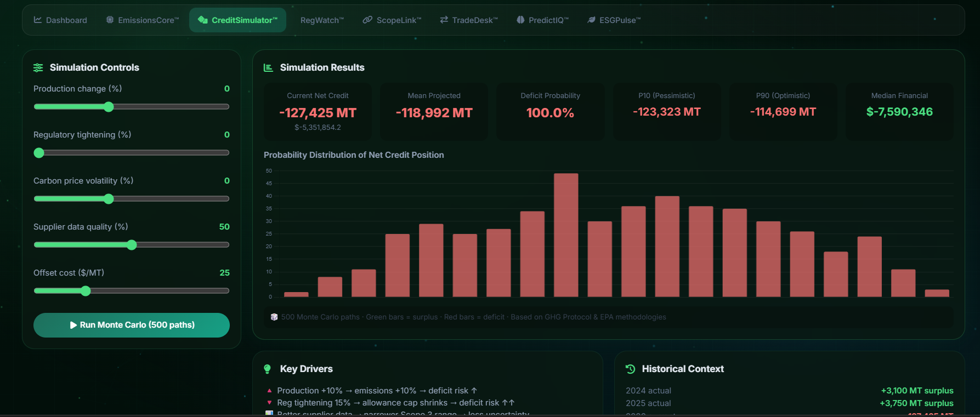Click the Regulatory tightening value 0
This screenshot has width=980, height=417.
tap(227, 135)
